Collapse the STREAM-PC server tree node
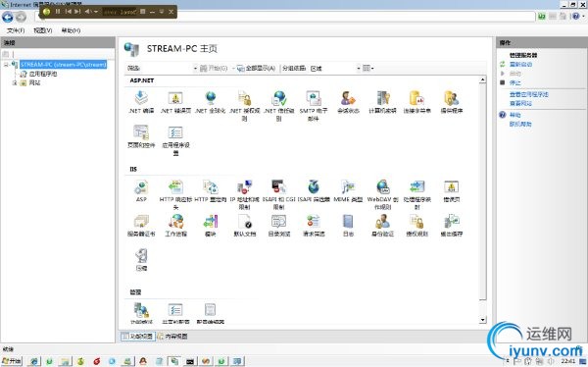Viewport: 588px width, 367px height. pyautogui.click(x=6, y=65)
